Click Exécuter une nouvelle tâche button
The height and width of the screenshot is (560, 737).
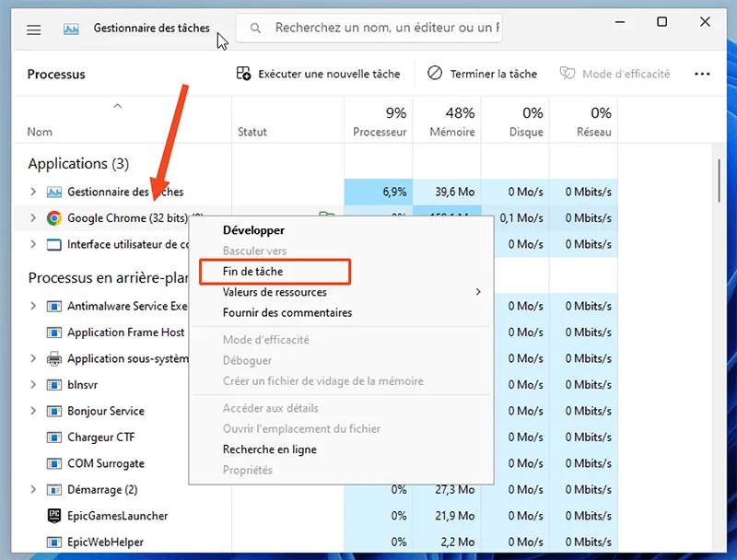click(x=318, y=74)
